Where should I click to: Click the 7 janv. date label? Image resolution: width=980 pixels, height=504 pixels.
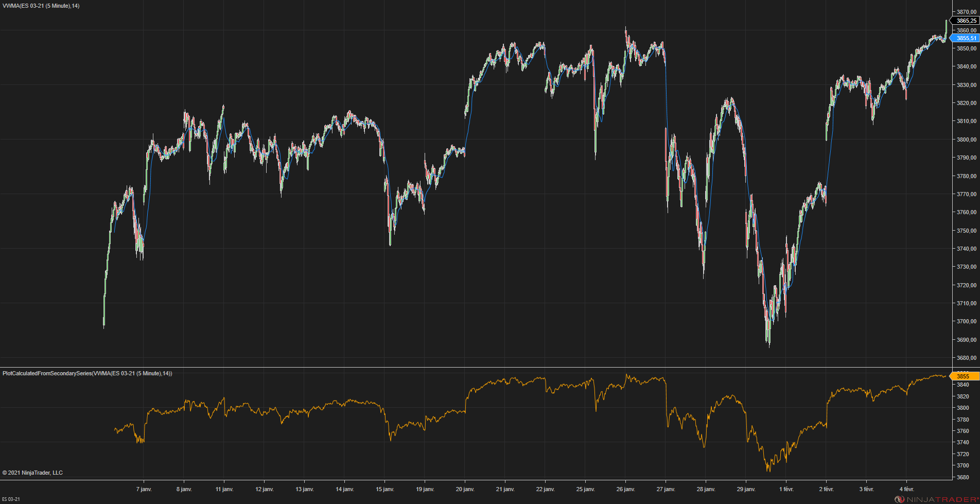click(x=144, y=489)
